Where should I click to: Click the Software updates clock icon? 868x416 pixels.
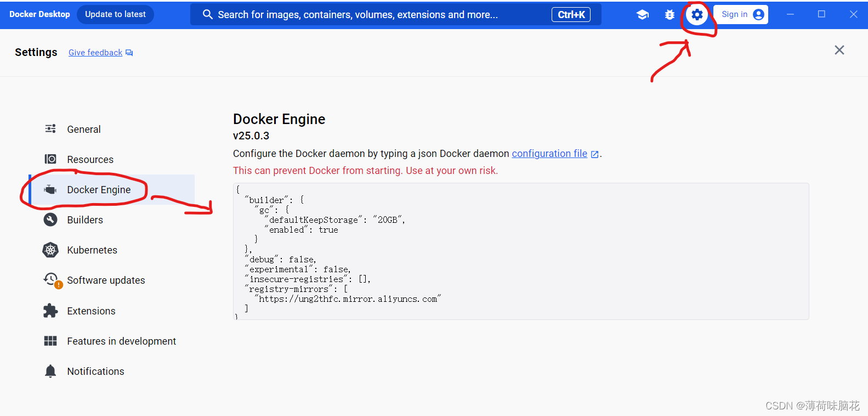point(52,280)
